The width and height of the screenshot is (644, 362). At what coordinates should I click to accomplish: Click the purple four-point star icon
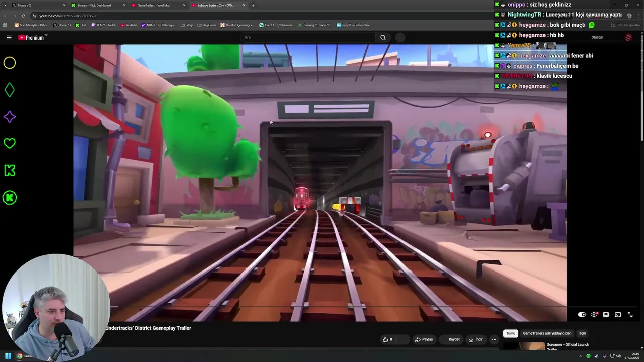tap(10, 117)
